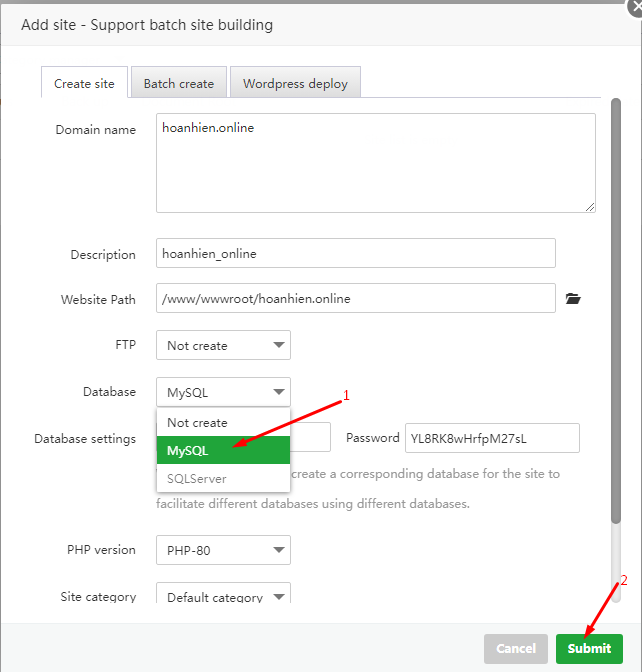Click into the Domain name textarea
This screenshot has height=672, width=642.
tap(376, 163)
